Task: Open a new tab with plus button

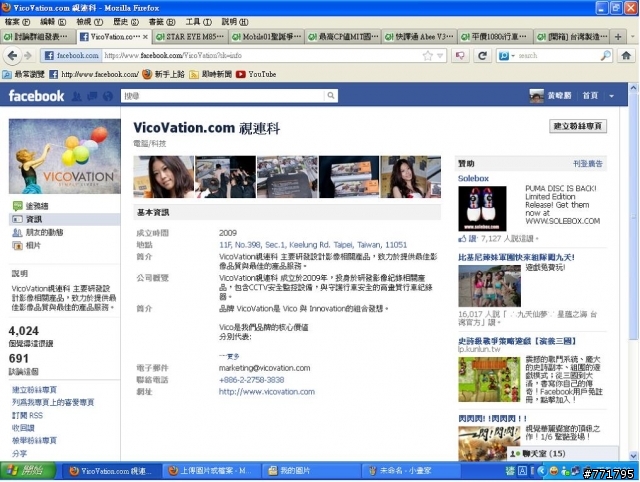Action: coord(618,37)
